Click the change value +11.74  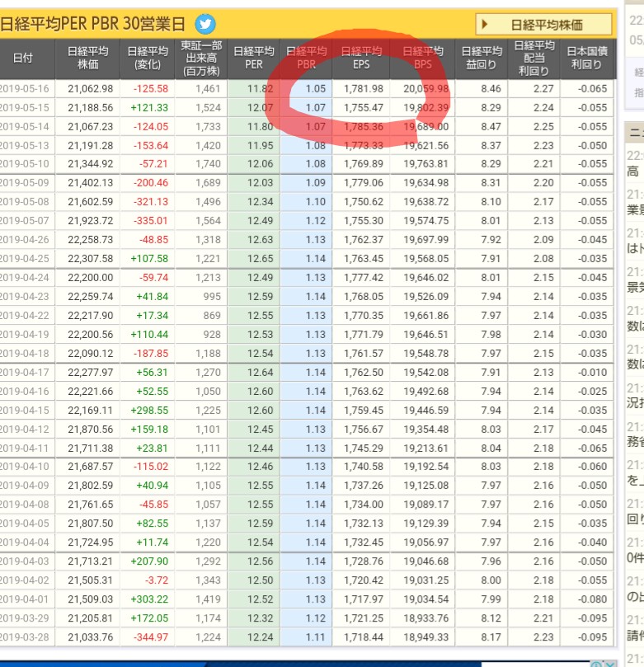coord(153,543)
